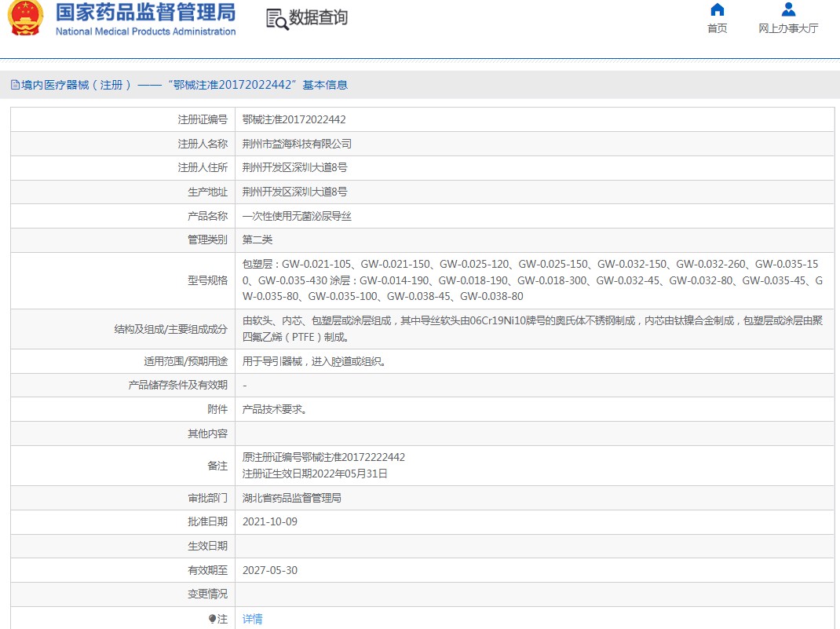Screen dimensions: 840x629
Task: Click the National Medical Products Administration subtitle
Action: (145, 32)
